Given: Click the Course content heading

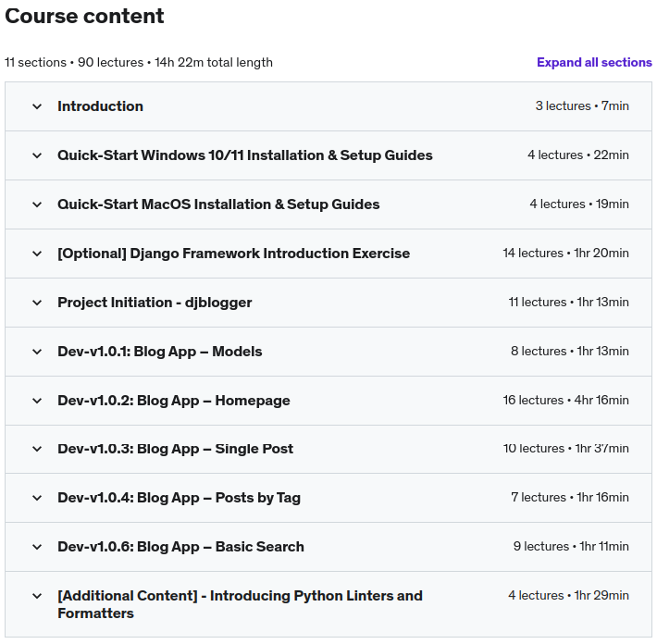Looking at the screenshot, I should click(84, 17).
